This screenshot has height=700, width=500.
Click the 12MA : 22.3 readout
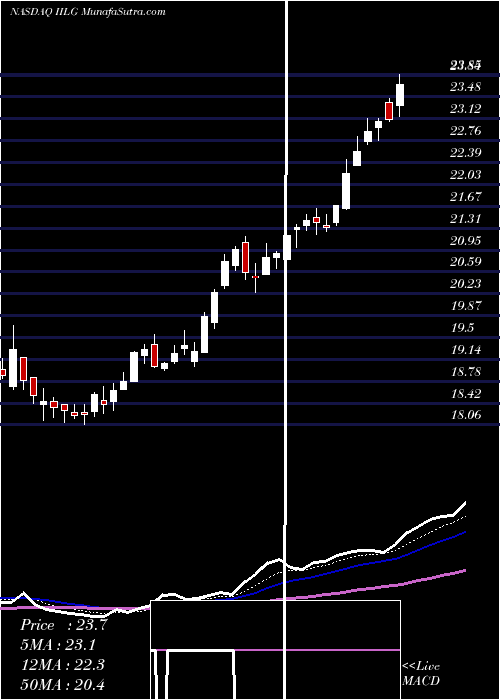(x=62, y=665)
